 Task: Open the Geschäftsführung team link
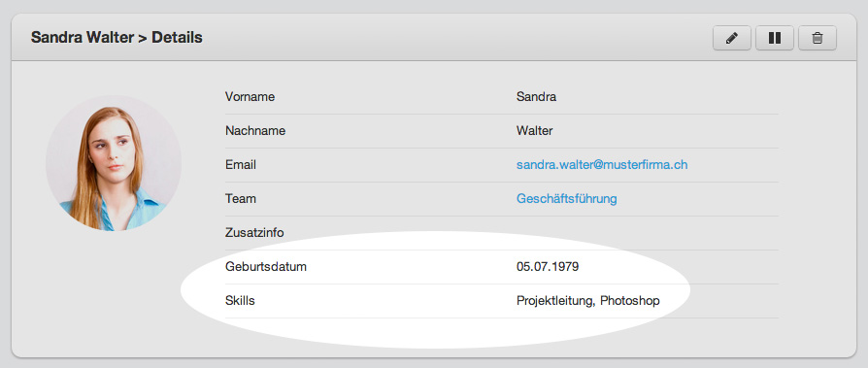tap(566, 199)
